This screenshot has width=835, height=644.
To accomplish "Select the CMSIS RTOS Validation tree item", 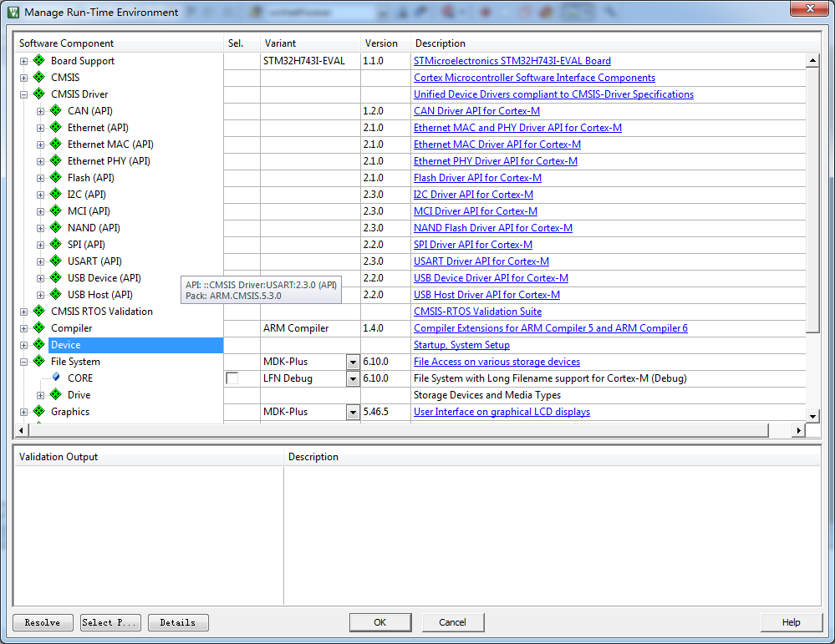I will 102,312.
